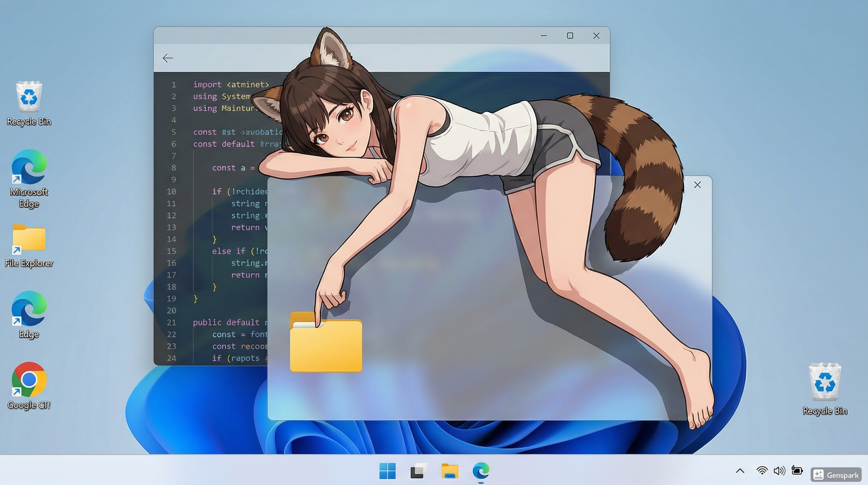Screen dimensions: 868x485
Task: Switch to Edge on the taskbar
Action: tap(481, 471)
